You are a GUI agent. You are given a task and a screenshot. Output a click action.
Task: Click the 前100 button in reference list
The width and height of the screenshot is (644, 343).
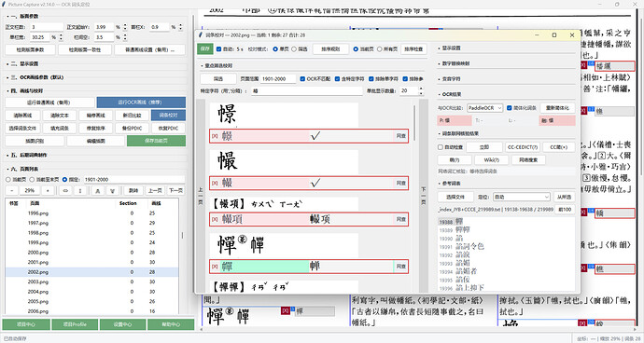[x=566, y=209]
